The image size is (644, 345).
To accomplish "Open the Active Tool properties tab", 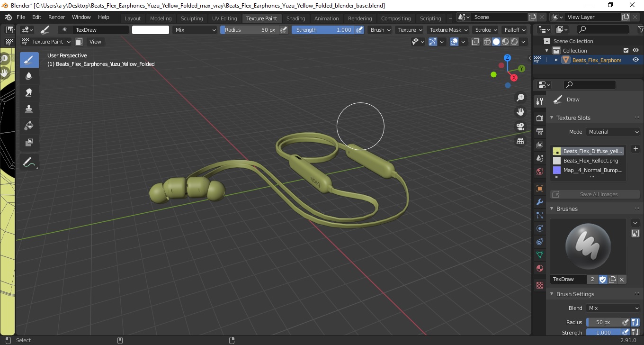I will click(539, 101).
